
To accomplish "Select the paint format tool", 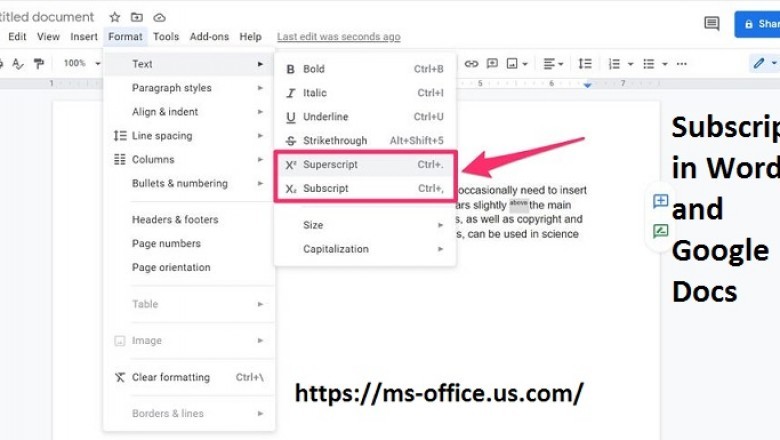I will pyautogui.click(x=38, y=64).
